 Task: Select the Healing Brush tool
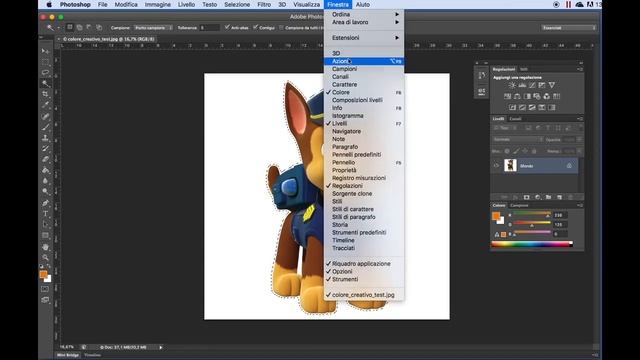coord(45,116)
